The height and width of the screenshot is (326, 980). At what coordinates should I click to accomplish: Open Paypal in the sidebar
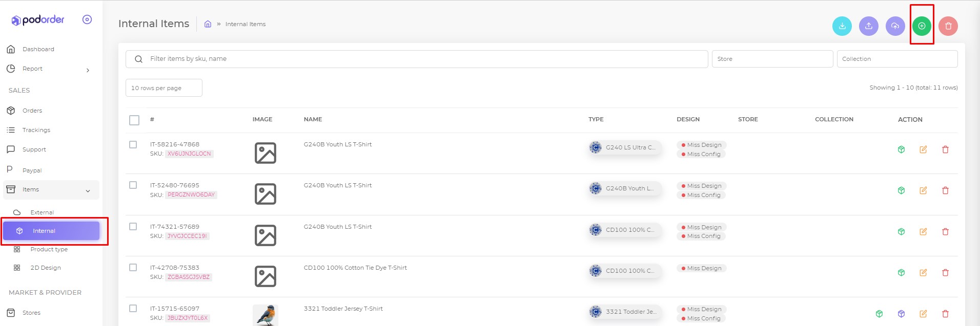(32, 170)
